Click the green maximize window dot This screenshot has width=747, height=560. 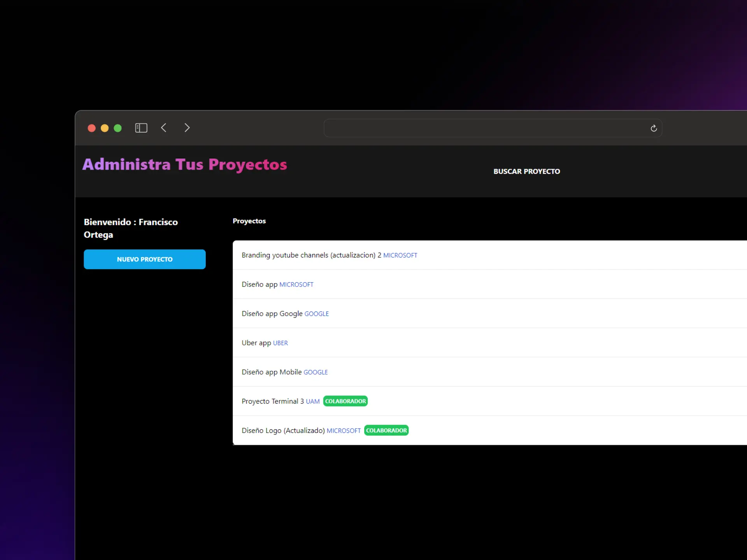pyautogui.click(x=117, y=128)
